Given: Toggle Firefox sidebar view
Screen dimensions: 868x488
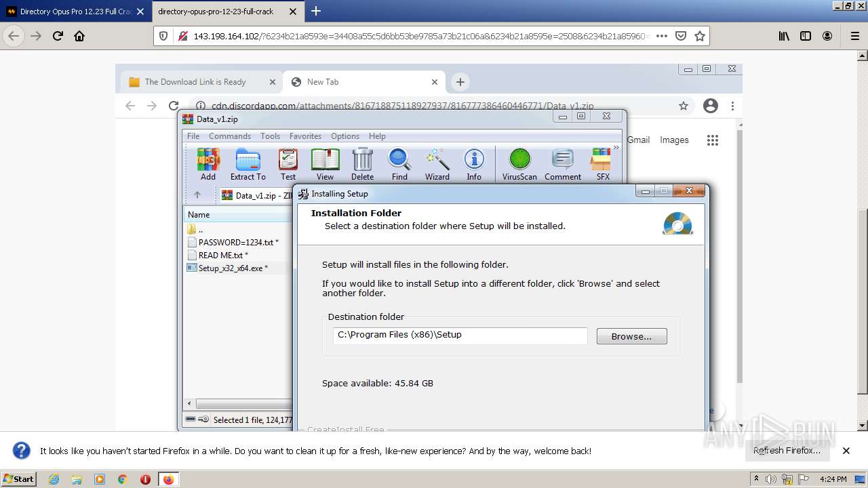Looking at the screenshot, I should point(806,36).
